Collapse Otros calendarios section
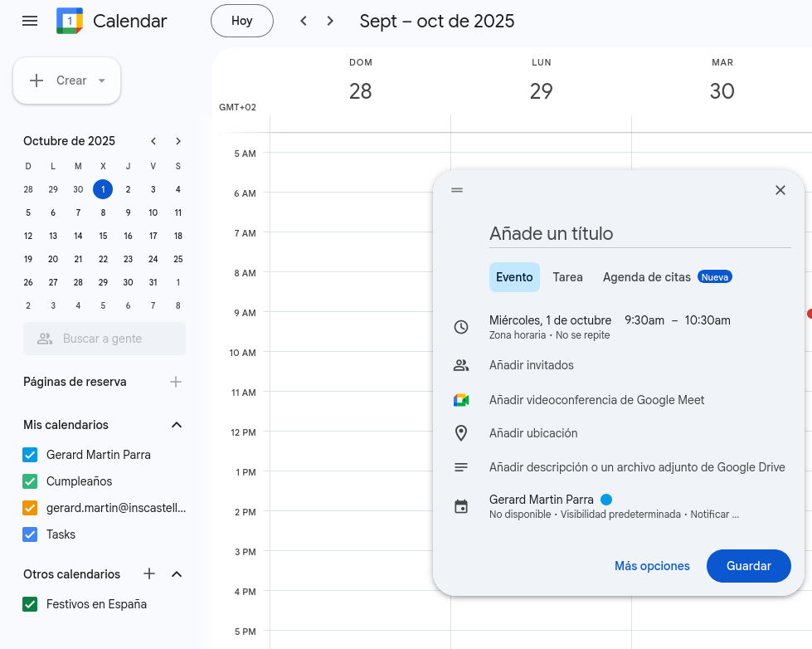 176,574
